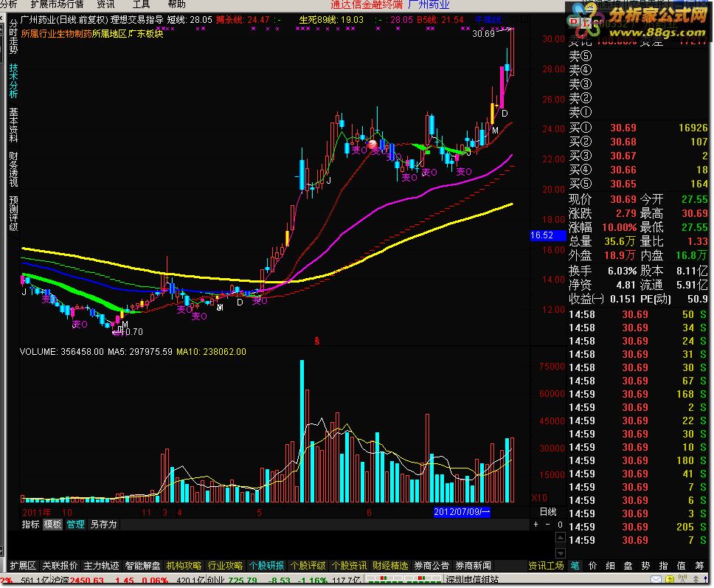Click 买⑤ bid price 30.65
The height and width of the screenshot is (588, 714).
(623, 184)
